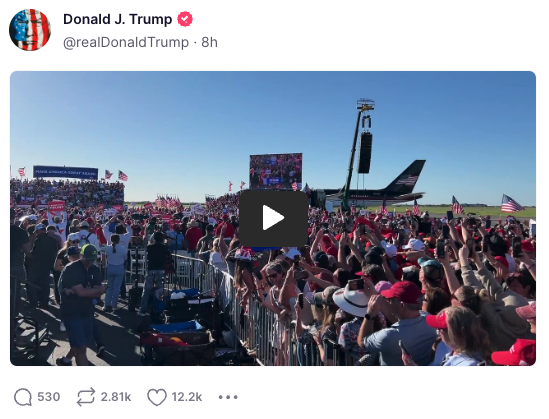Viewport: 549px width, 419px height.
Task: Click the white cowboy hat in crowd
Action: pos(351,300)
